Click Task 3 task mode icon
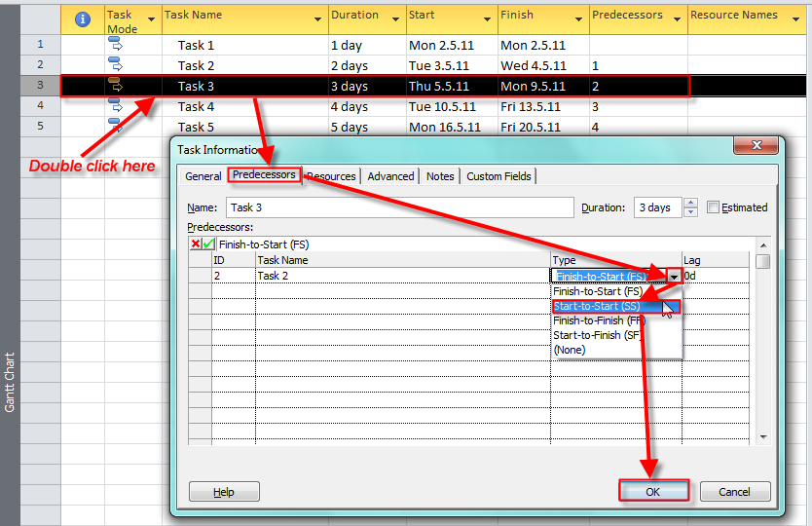The image size is (812, 526). [x=115, y=86]
